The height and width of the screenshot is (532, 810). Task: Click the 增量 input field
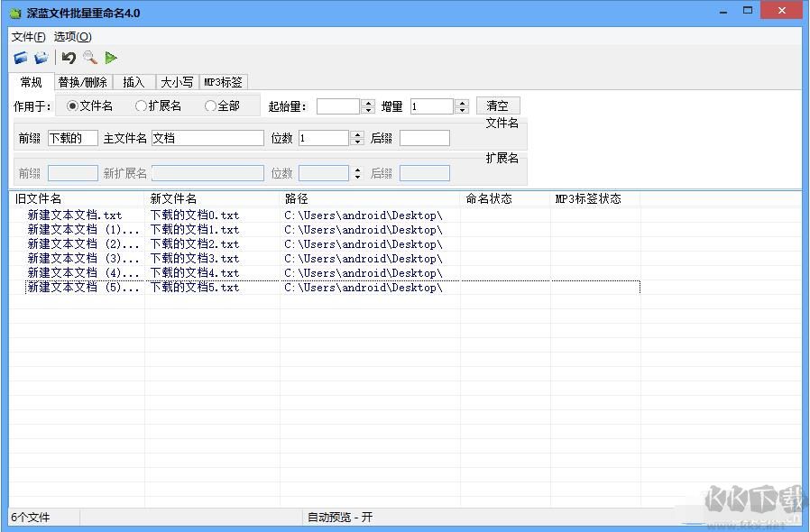(432, 106)
